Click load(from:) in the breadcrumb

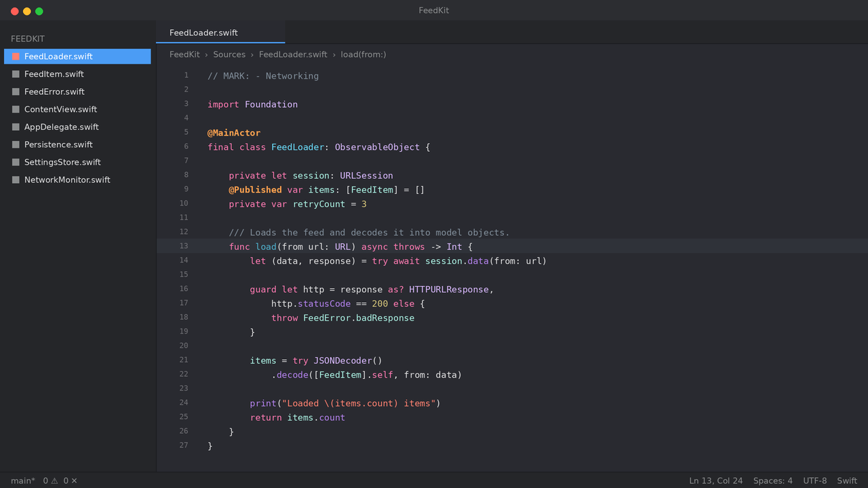[x=363, y=54]
